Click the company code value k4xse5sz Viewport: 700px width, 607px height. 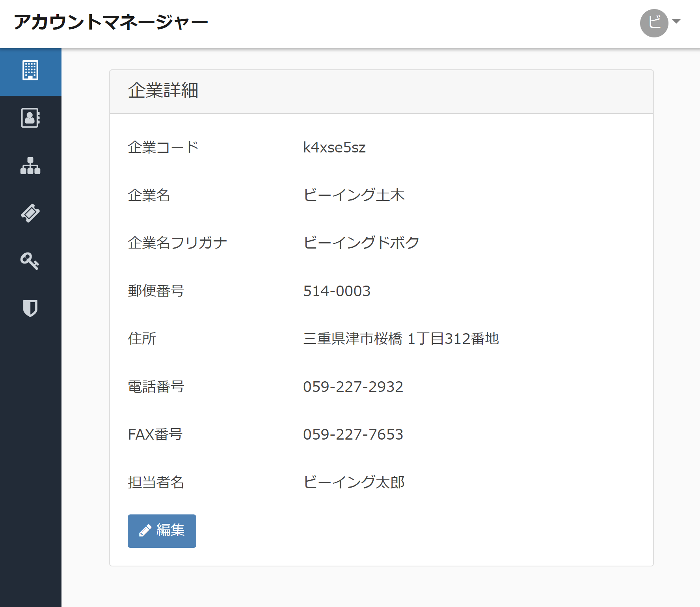pos(334,148)
